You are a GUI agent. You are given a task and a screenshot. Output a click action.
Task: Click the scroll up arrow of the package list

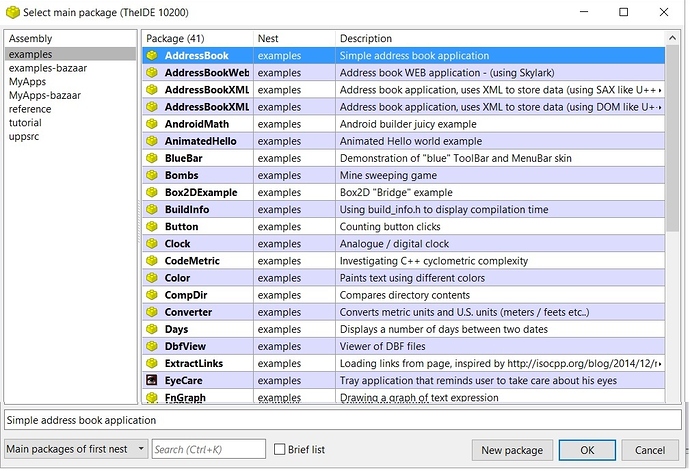(672, 38)
